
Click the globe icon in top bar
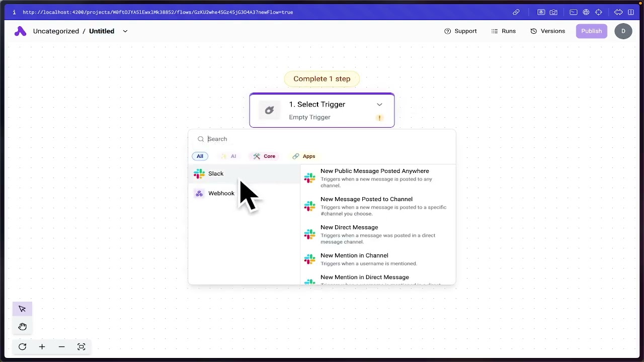click(x=586, y=12)
